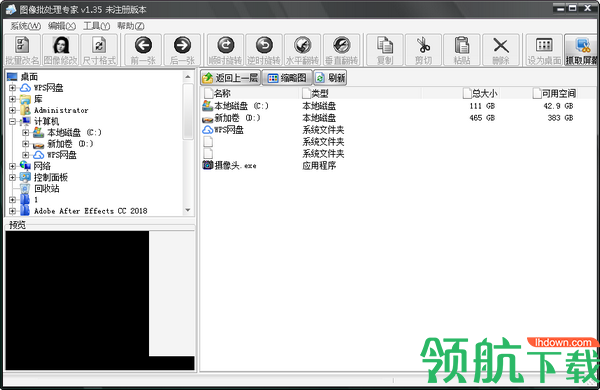This screenshot has height=390, width=600.
Task: Expand the WPS网盘 top-level tree node
Action: coord(12,88)
